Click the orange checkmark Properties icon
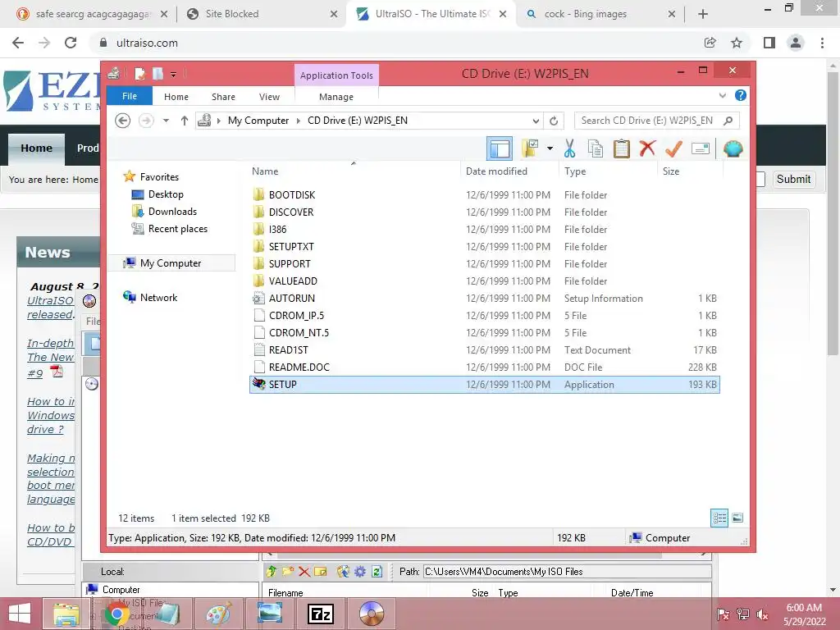 673,148
